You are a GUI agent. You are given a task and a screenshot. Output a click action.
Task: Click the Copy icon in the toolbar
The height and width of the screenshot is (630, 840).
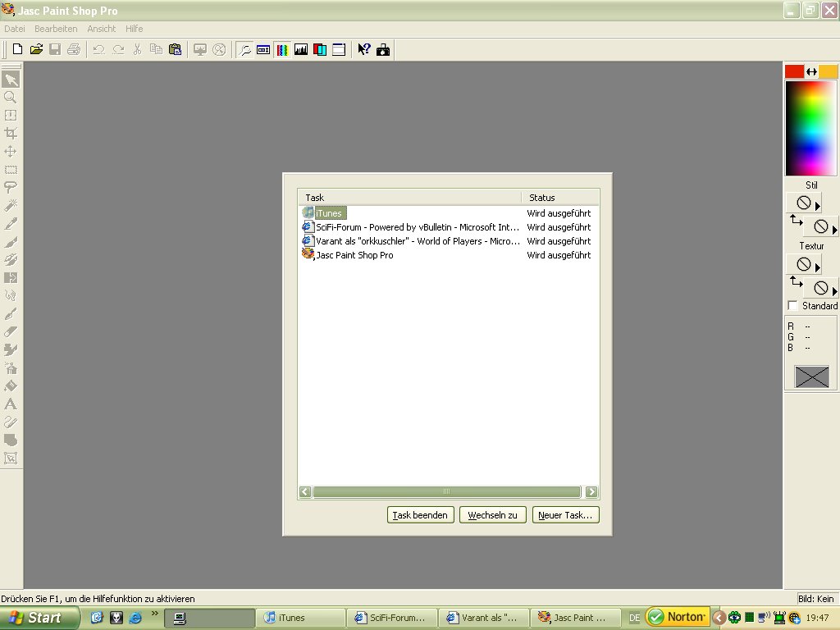click(x=156, y=50)
